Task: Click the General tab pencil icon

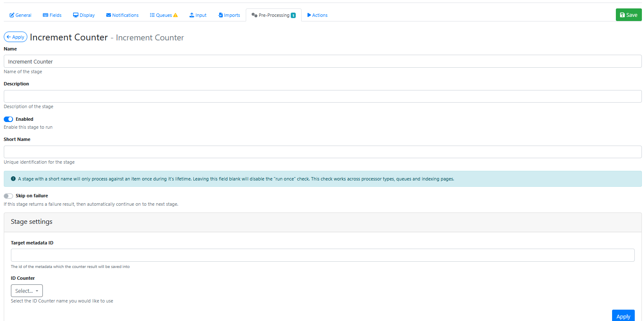Action: click(12, 15)
